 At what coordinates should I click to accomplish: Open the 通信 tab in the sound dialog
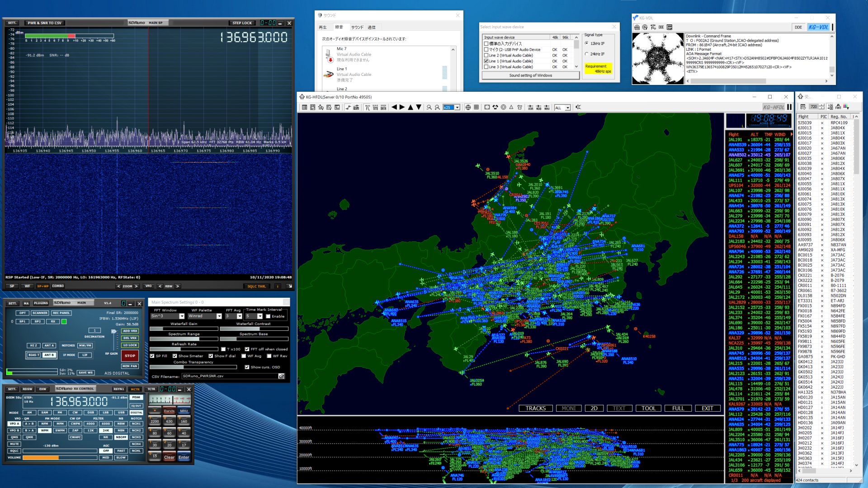(x=372, y=28)
